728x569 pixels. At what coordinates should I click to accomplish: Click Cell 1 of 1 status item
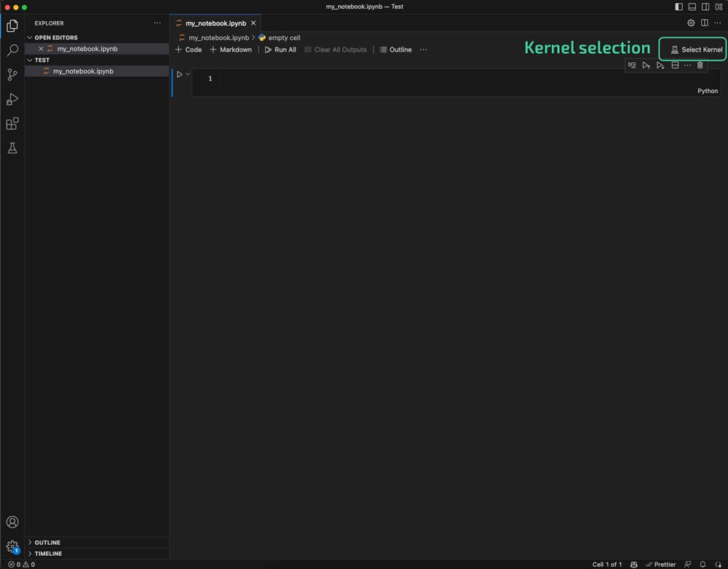pyautogui.click(x=607, y=565)
